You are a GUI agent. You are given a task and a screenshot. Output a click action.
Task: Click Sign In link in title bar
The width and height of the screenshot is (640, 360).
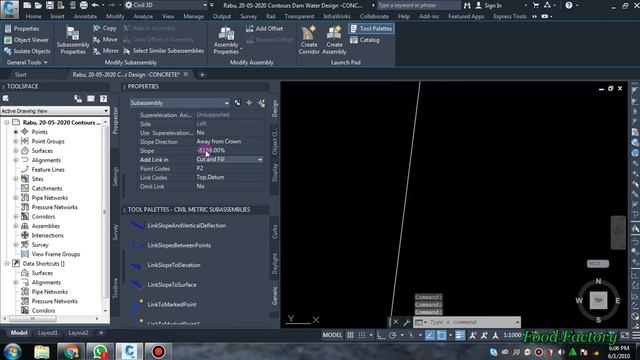[489, 5]
